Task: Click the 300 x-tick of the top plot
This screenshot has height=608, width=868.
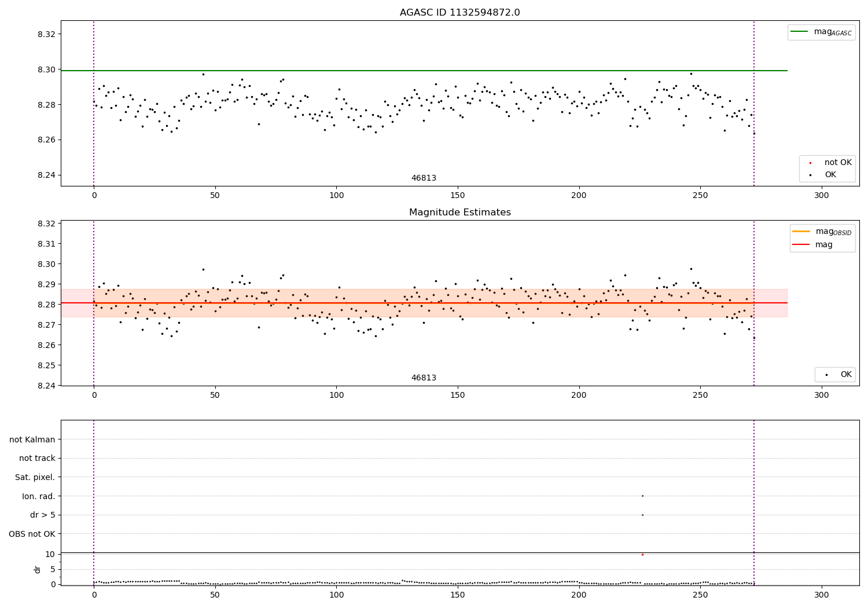Action: click(x=821, y=196)
